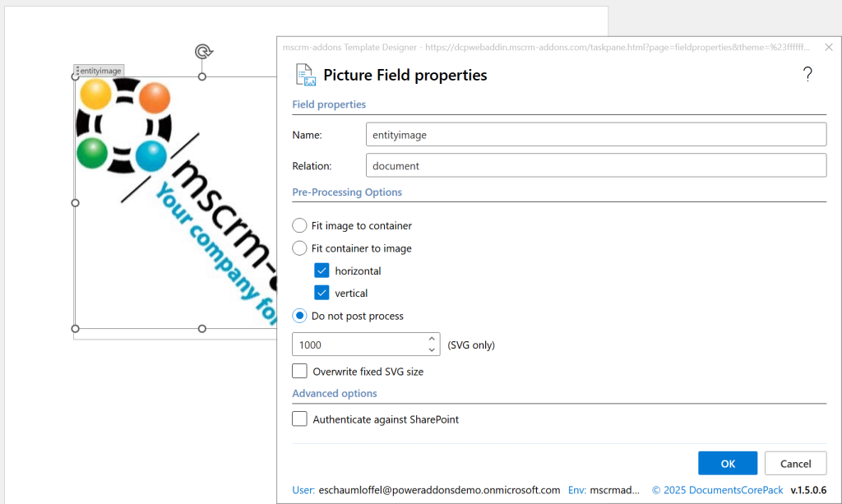The height and width of the screenshot is (504, 842).
Task: Click the top-middle resize handle of image
Action: click(x=202, y=76)
